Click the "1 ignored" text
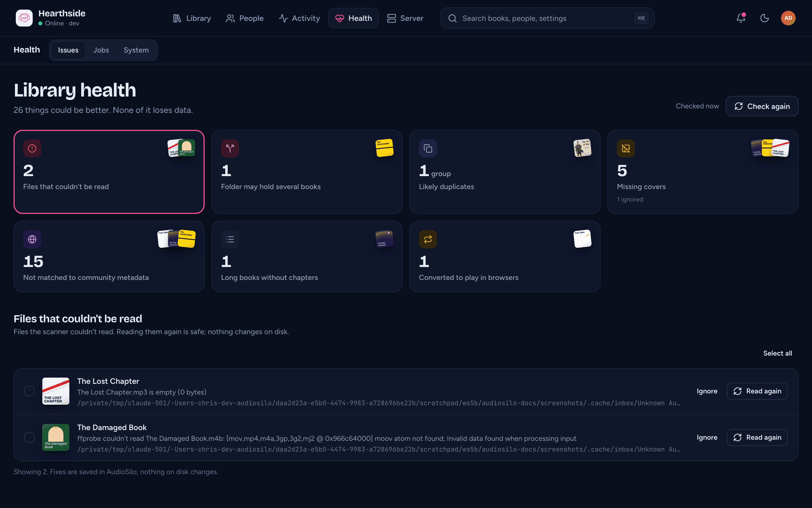Viewport: 812px width, 508px height. click(x=630, y=199)
